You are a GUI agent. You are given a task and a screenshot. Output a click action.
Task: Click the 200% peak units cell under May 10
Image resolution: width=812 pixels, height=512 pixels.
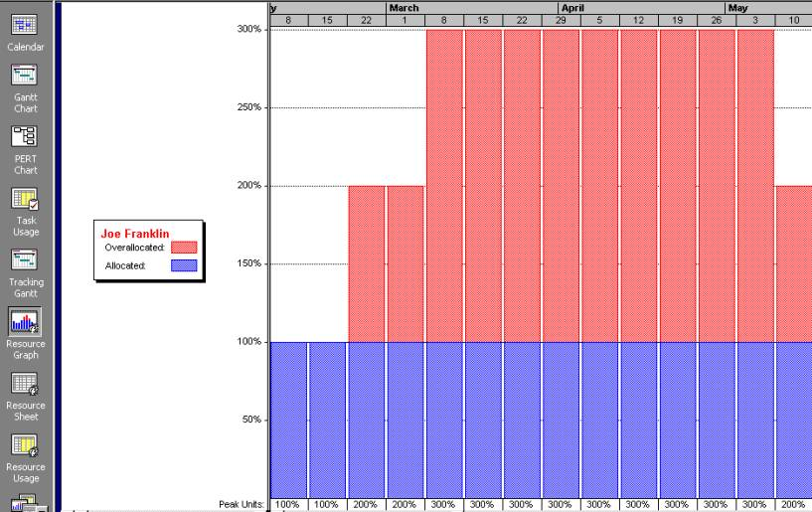tap(793, 504)
